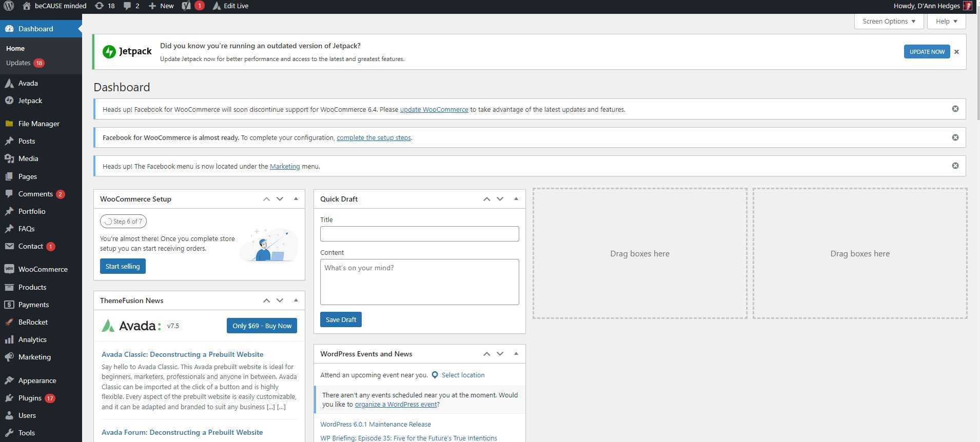Move WordPress Events and News box down
This screenshot has height=442, width=980.
point(500,354)
